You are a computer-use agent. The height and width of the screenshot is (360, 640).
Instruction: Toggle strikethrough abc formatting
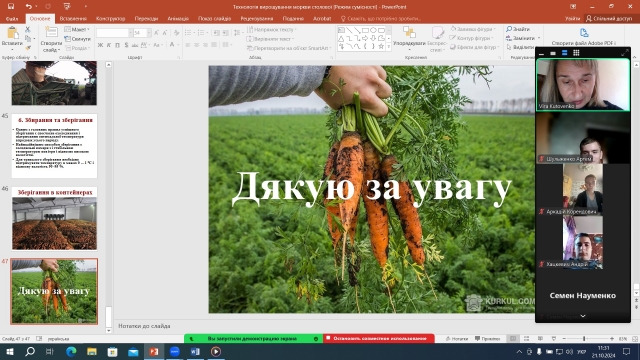click(x=135, y=45)
